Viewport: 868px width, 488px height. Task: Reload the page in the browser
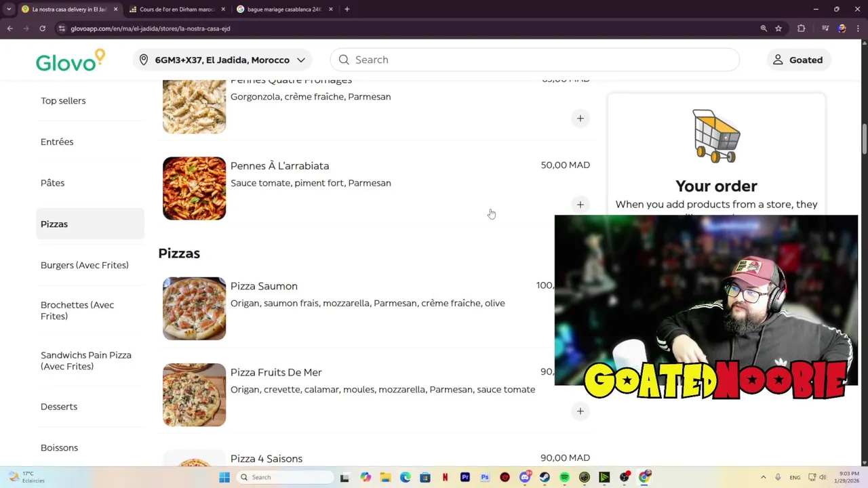point(42,28)
